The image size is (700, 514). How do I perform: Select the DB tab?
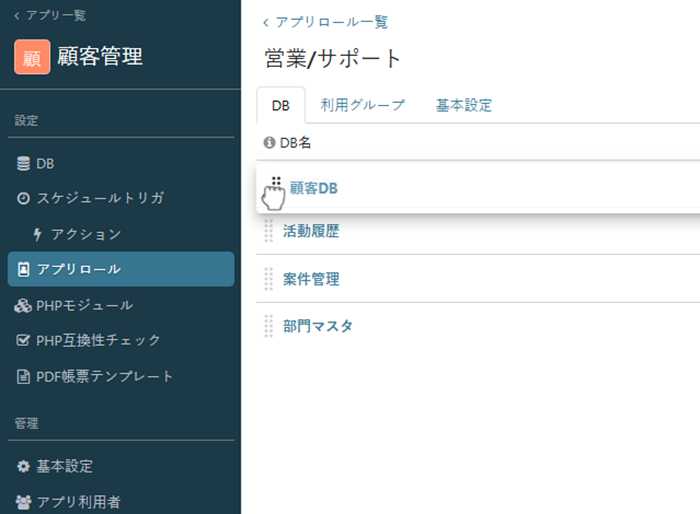[281, 105]
